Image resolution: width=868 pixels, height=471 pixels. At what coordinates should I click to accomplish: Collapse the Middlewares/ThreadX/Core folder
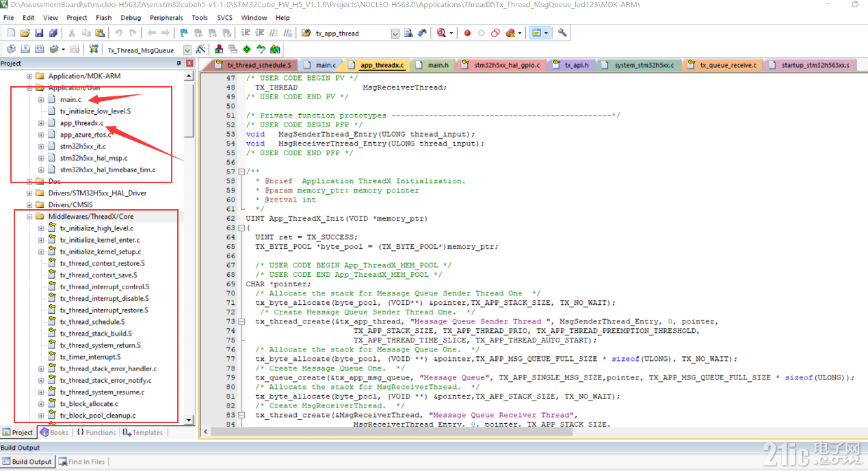tap(29, 216)
